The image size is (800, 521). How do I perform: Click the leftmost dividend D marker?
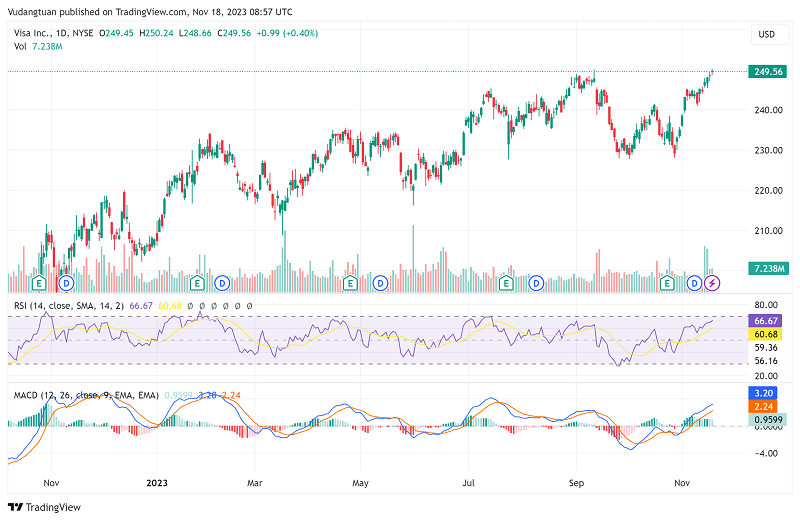(67, 283)
